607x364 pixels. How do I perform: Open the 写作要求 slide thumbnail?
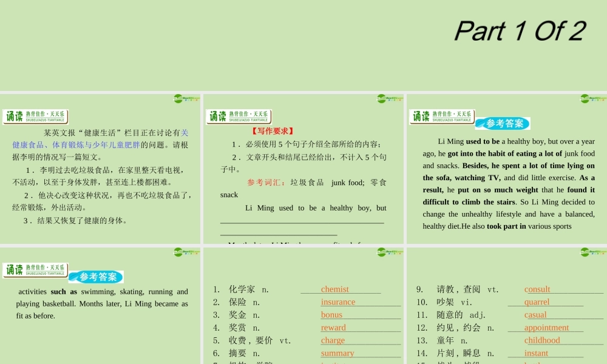(303, 169)
